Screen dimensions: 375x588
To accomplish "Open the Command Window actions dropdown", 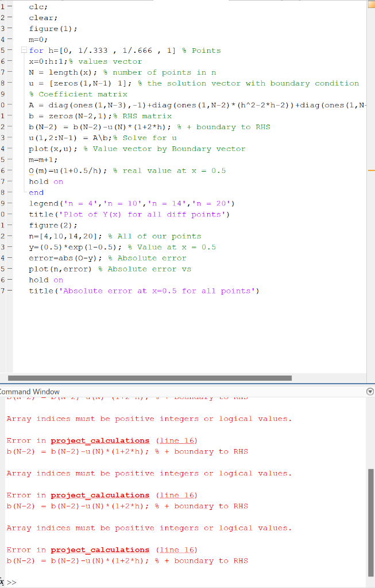I will (370, 392).
